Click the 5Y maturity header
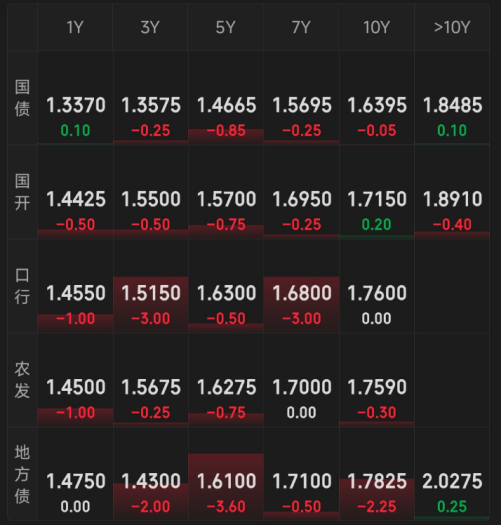Image resolution: width=501 pixels, height=525 pixels. 226,27
